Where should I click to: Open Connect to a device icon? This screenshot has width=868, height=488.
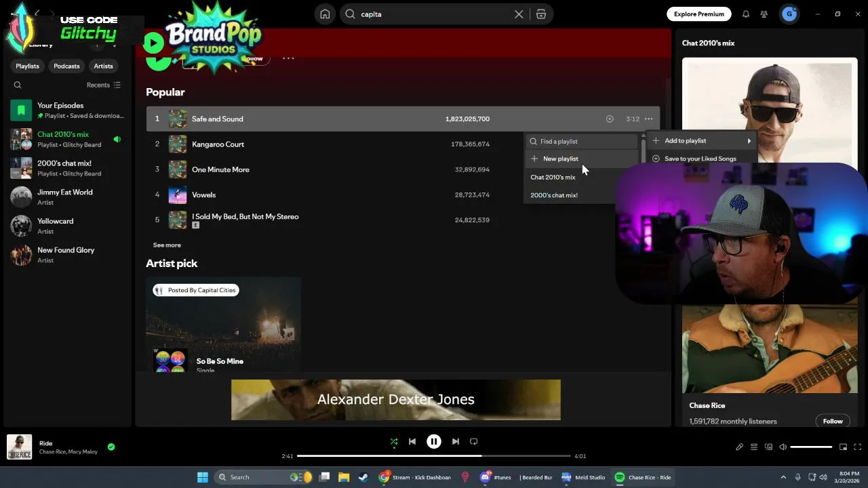click(768, 447)
